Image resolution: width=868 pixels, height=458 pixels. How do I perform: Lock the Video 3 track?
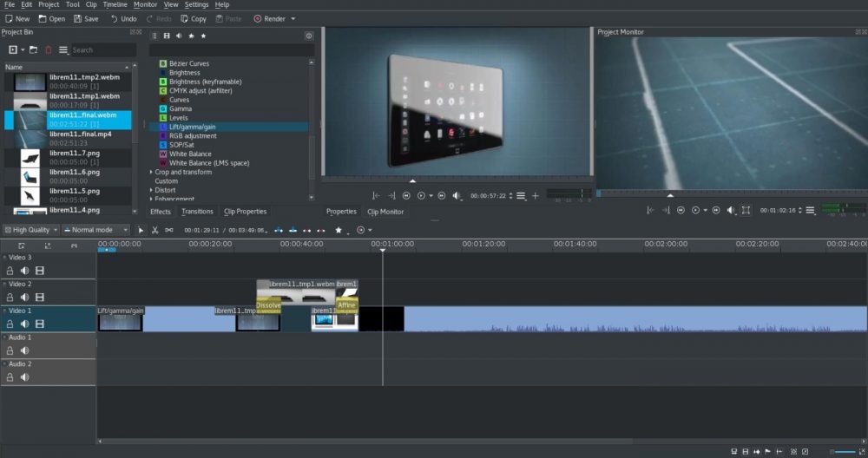tap(10, 271)
